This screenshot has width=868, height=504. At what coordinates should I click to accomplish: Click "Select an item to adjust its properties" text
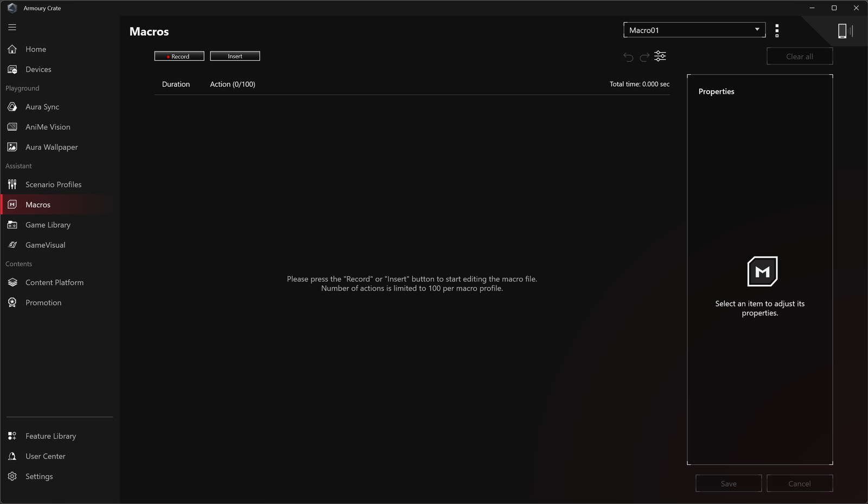pyautogui.click(x=759, y=308)
